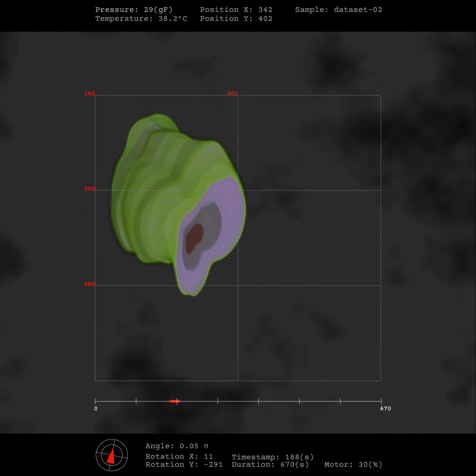Click the red compass needle icon
The width and height of the screenshot is (476, 476).
click(111, 456)
